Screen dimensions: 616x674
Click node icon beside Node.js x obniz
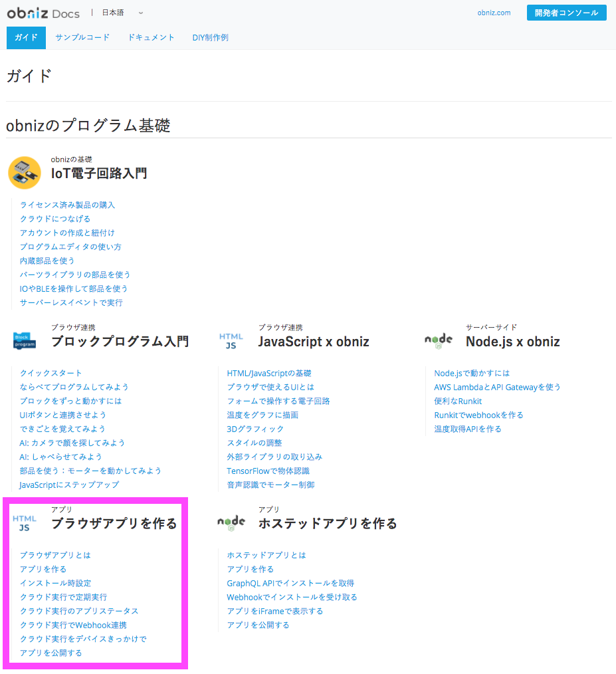point(439,341)
